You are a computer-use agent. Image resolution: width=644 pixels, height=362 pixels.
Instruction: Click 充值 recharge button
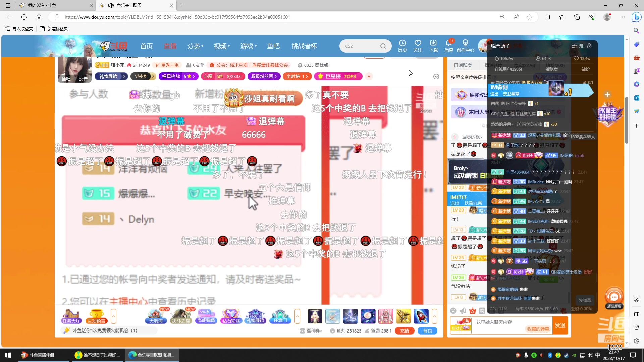pos(405,331)
